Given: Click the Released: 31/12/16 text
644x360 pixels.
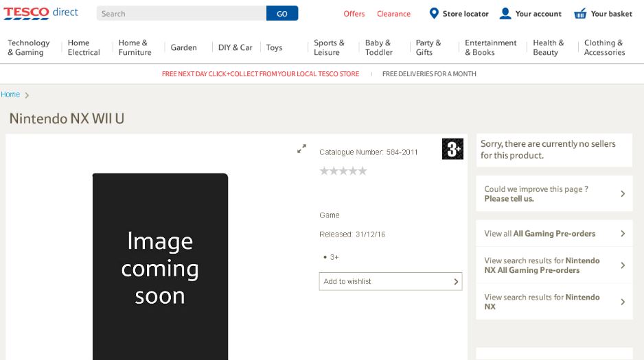Looking at the screenshot, I should [352, 234].
